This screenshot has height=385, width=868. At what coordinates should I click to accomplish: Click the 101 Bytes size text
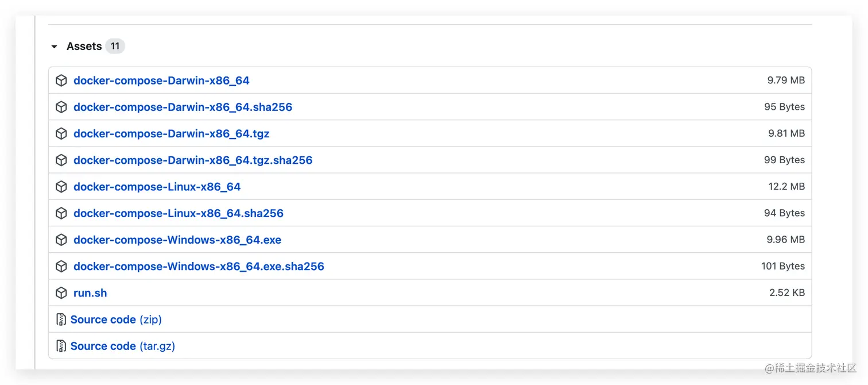pyautogui.click(x=783, y=266)
